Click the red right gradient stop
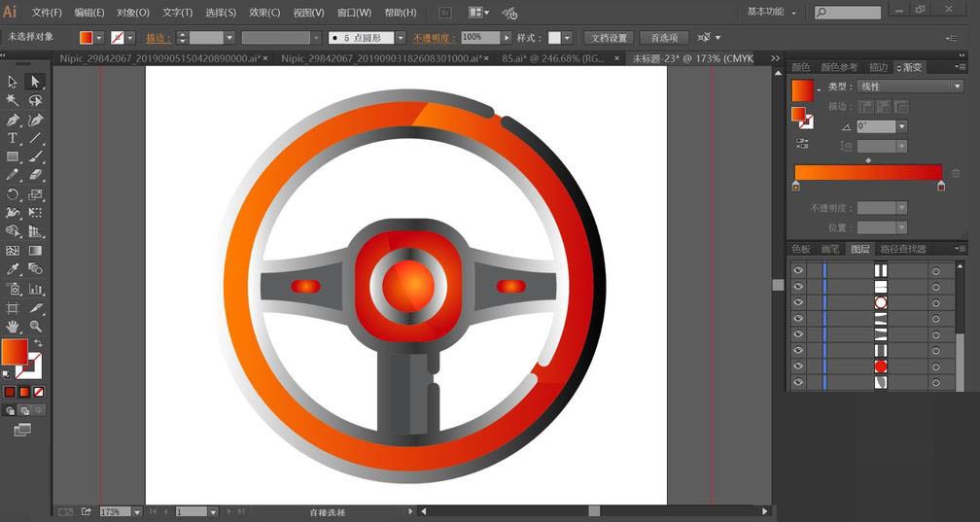 pyautogui.click(x=941, y=186)
